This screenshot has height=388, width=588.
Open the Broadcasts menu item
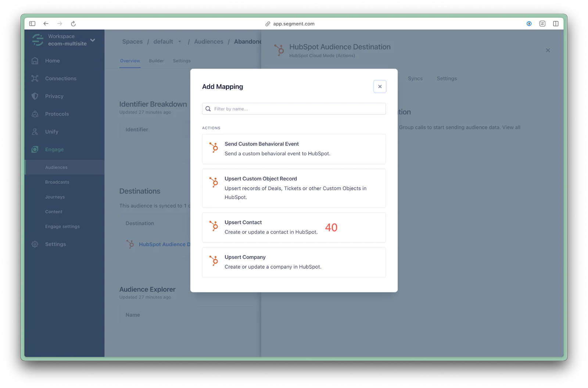click(57, 182)
